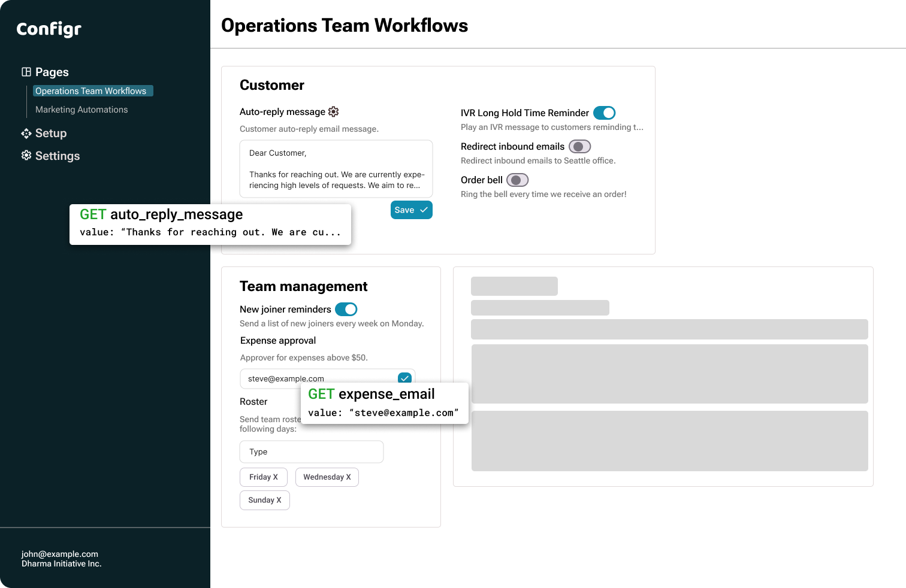Open Marketing Automations page
Viewport: 906px width, 588px height.
click(81, 110)
